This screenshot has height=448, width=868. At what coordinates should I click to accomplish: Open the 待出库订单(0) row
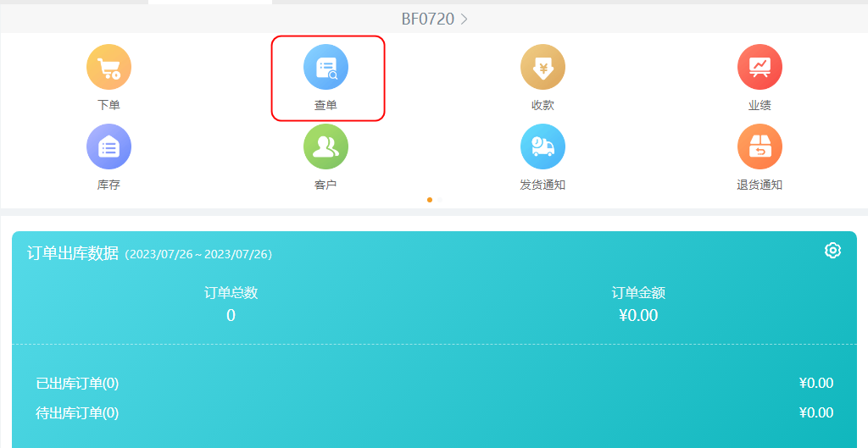pos(77,413)
